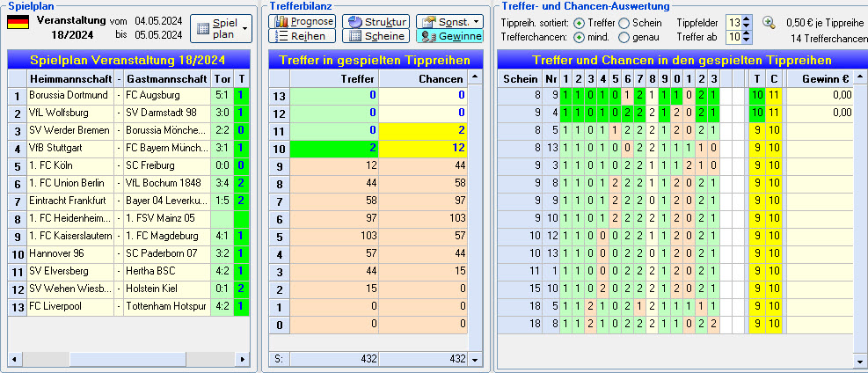Click Treffer value 103 in row 5

[x=335, y=237]
